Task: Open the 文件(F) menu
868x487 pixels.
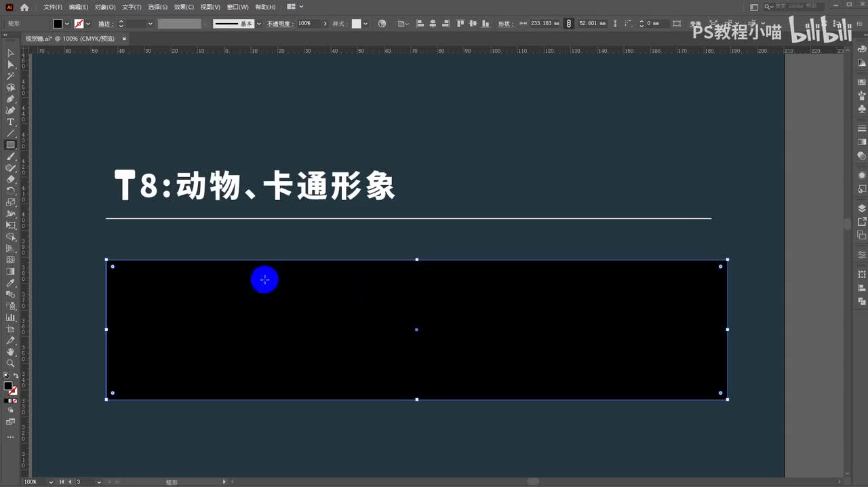Action: (x=53, y=7)
